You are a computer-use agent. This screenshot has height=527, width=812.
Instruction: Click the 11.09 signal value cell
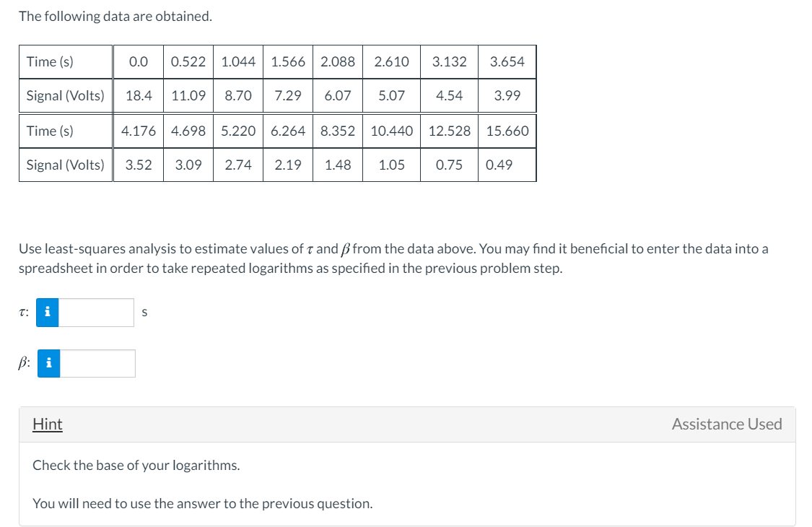(x=188, y=96)
